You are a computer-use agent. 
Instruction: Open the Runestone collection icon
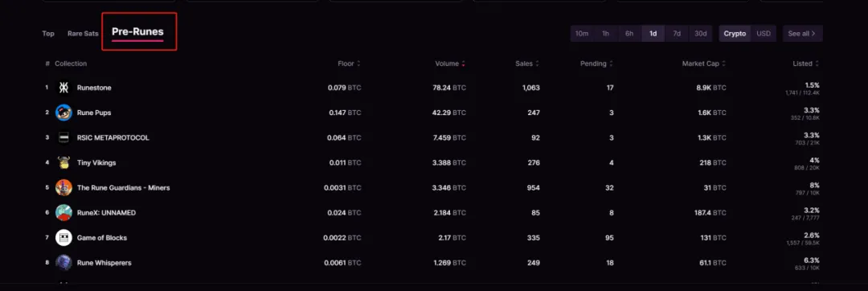click(x=63, y=88)
